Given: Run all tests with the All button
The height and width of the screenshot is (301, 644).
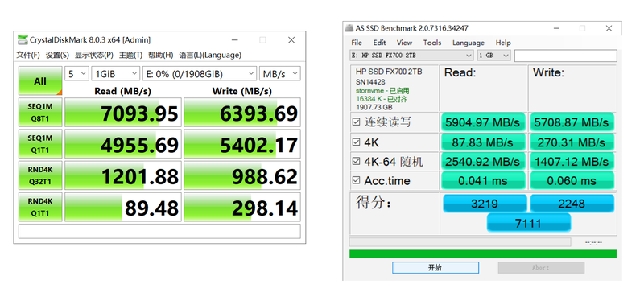Looking at the screenshot, I should click(x=40, y=81).
